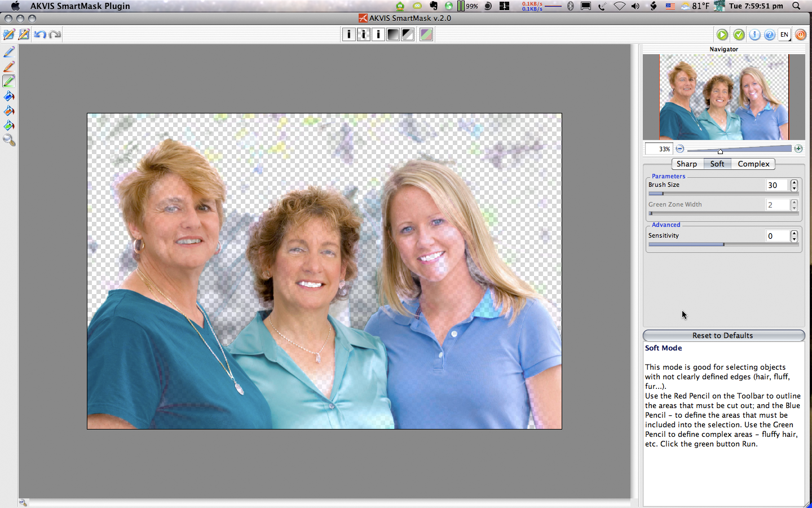Image resolution: width=812 pixels, height=508 pixels.
Task: Click the Sensitivity stepper arrows
Action: pyautogui.click(x=794, y=236)
